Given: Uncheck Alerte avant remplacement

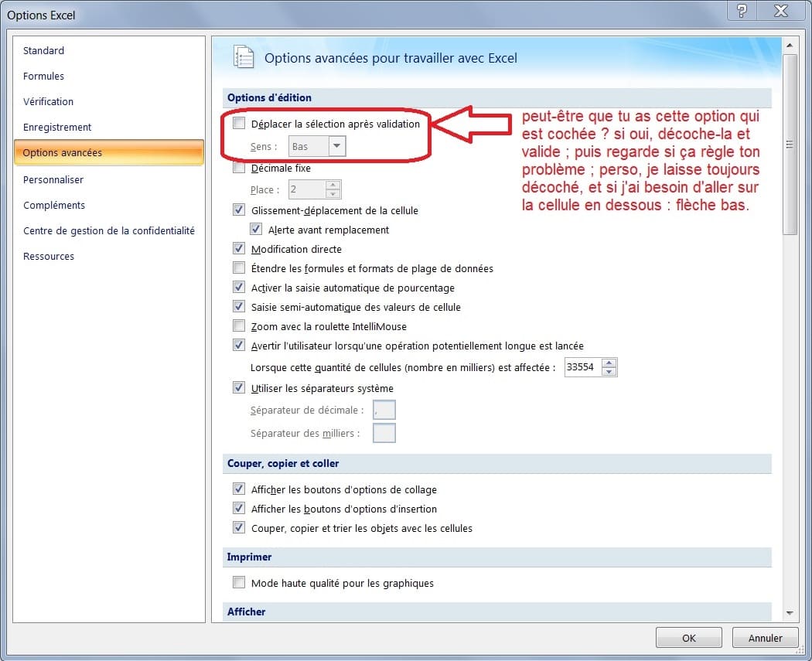Looking at the screenshot, I should coord(256,229).
